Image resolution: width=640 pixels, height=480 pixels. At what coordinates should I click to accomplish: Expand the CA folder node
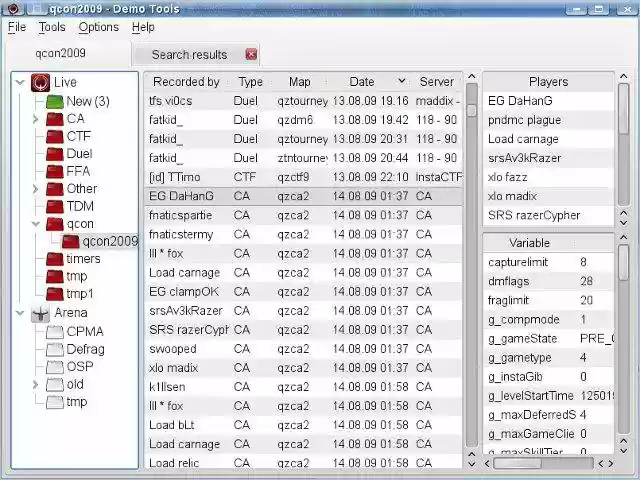tap(36, 119)
